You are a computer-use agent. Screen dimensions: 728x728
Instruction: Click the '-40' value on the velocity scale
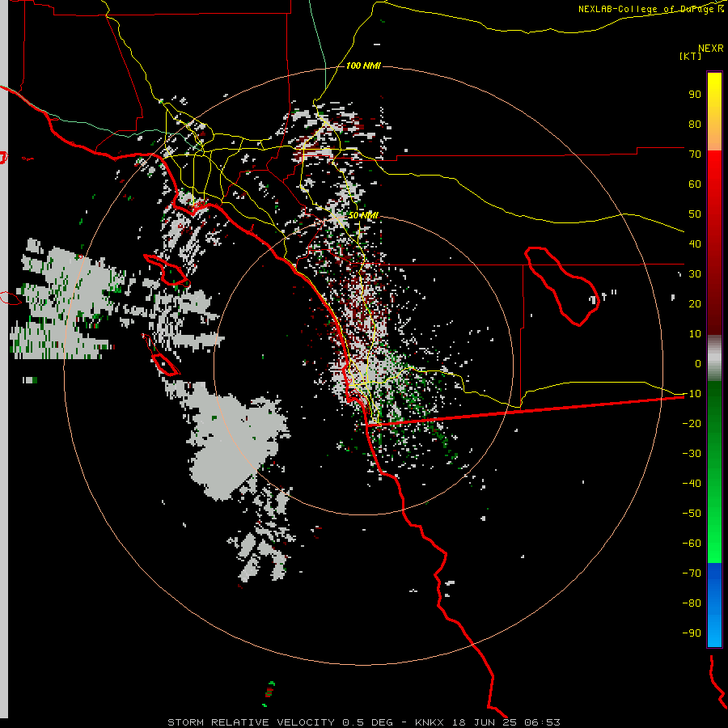[692, 484]
